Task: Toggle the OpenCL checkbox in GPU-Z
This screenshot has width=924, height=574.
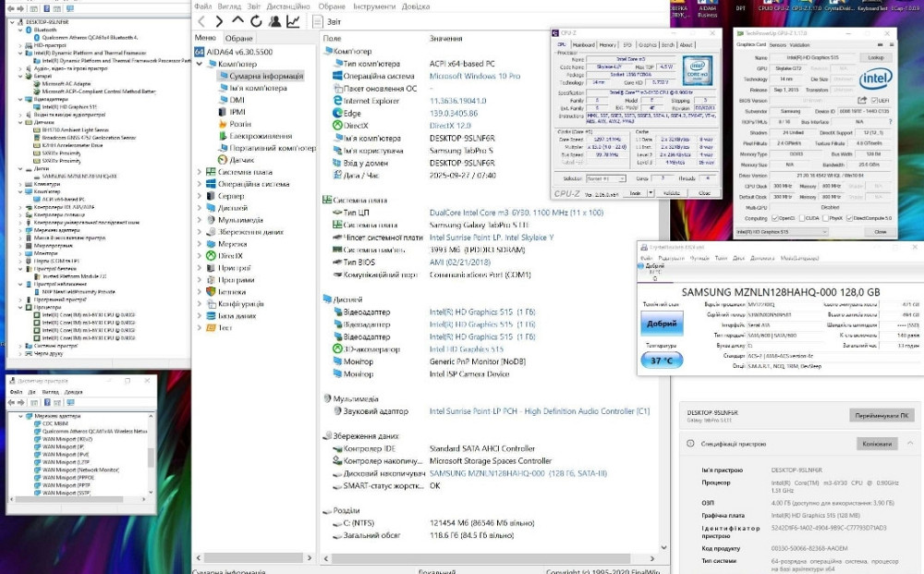Action: 773,218
